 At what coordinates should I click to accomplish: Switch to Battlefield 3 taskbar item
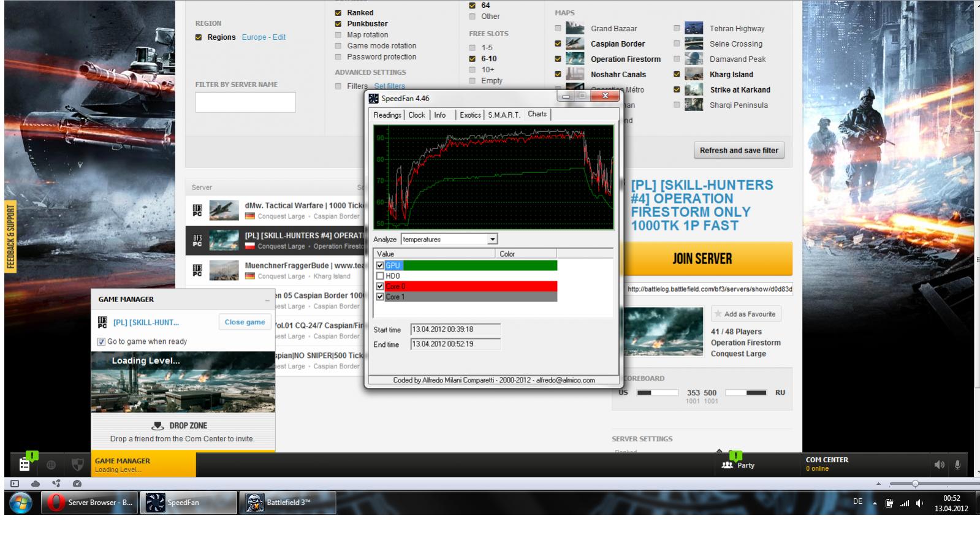click(x=287, y=503)
